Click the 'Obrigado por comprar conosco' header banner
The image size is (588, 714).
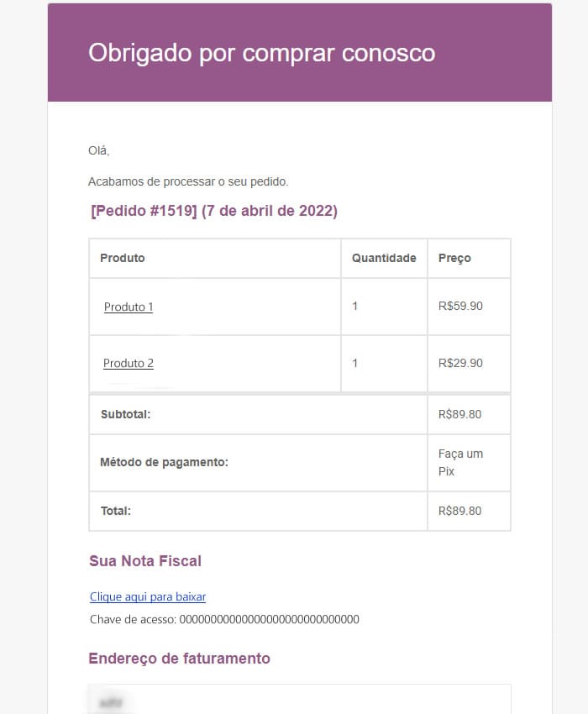(300, 52)
